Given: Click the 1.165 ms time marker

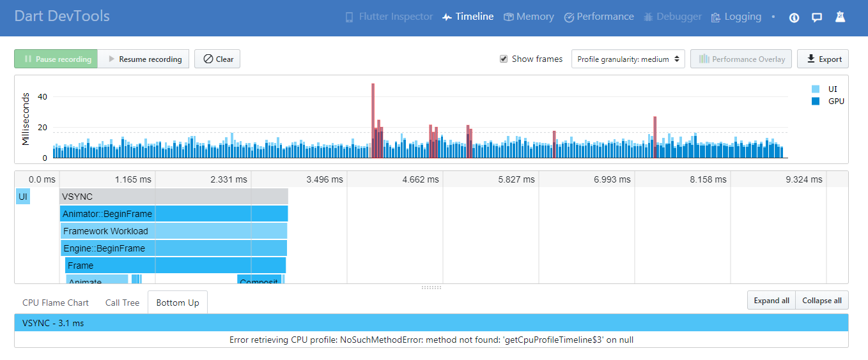Looking at the screenshot, I should 133,179.
